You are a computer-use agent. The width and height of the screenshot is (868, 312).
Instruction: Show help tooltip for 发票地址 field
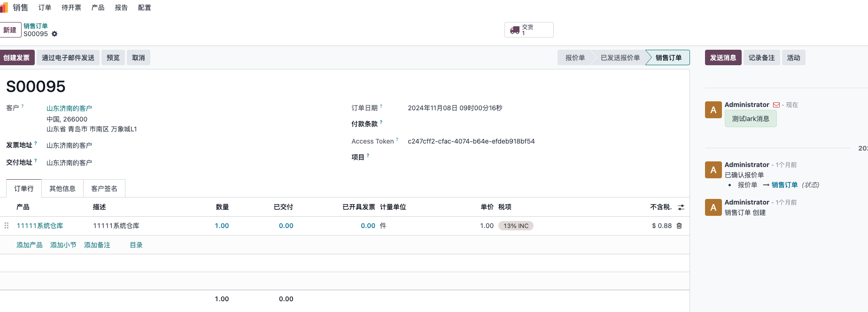coord(36,144)
